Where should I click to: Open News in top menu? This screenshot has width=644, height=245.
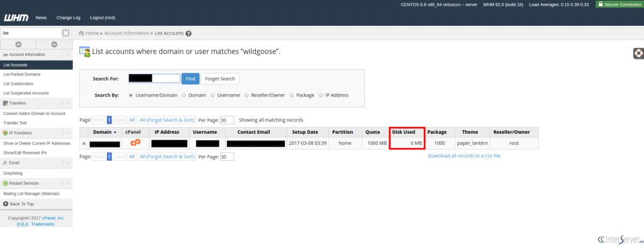click(x=41, y=18)
